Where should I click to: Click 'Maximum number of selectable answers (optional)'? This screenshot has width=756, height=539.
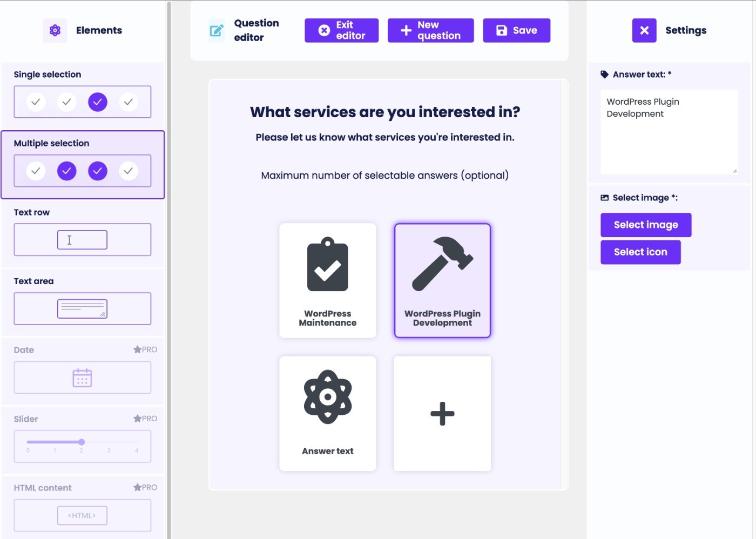point(385,176)
